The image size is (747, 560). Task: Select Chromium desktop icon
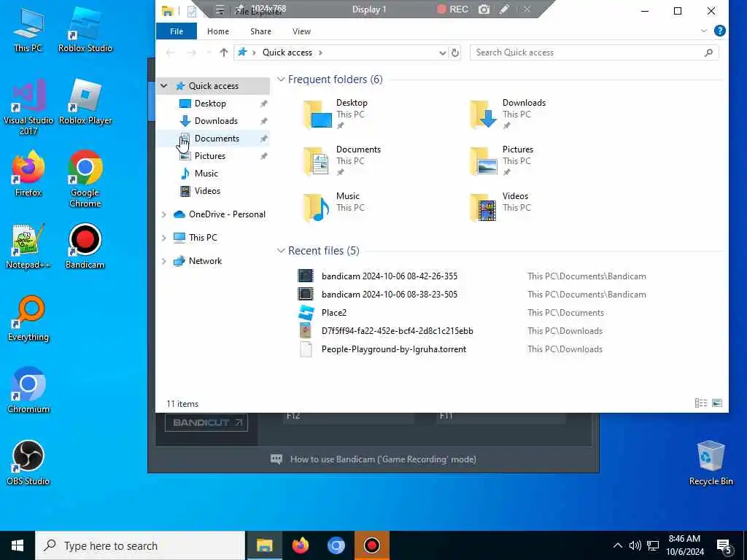point(28,391)
